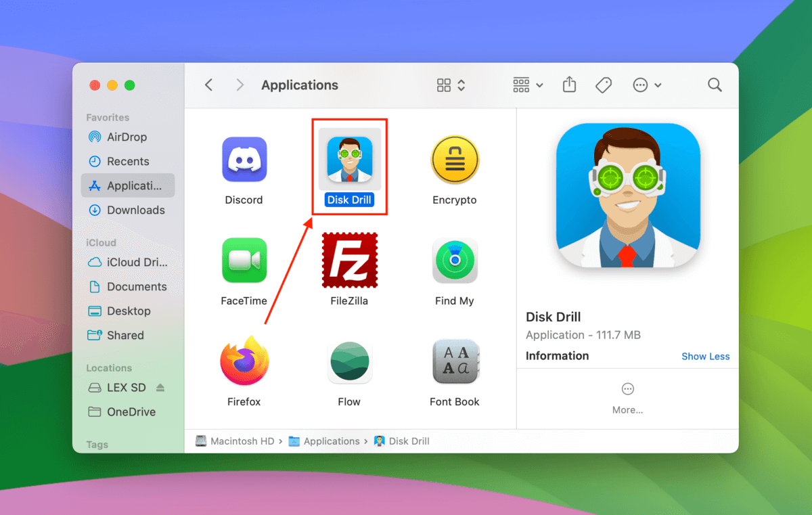Open the icon view switcher dropdown
Viewport: 812px width, 515px height.
[451, 85]
